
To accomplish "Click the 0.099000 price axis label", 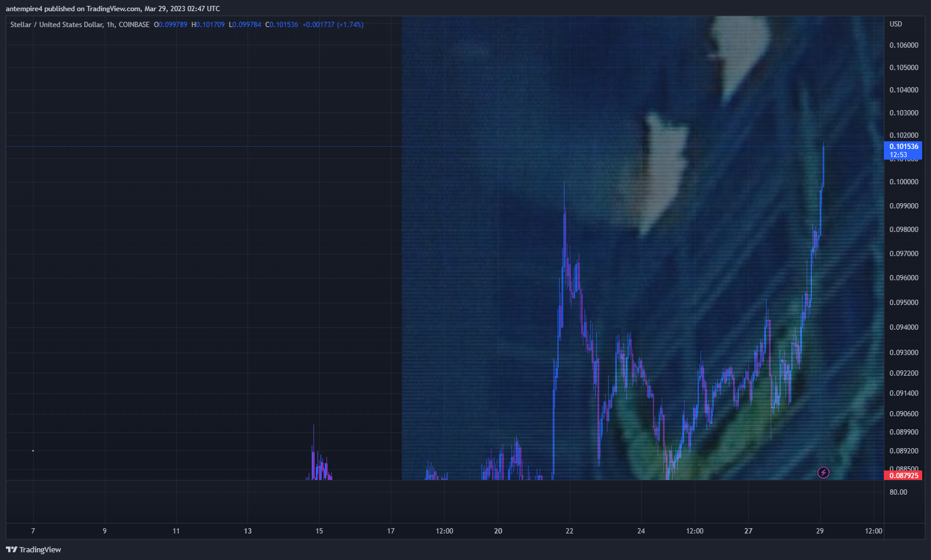I will point(904,206).
